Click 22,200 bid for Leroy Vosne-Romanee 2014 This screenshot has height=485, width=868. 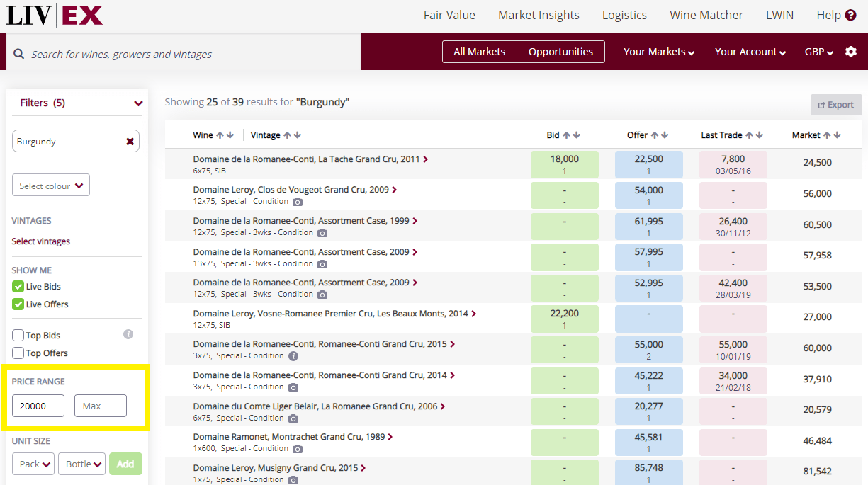(x=565, y=319)
